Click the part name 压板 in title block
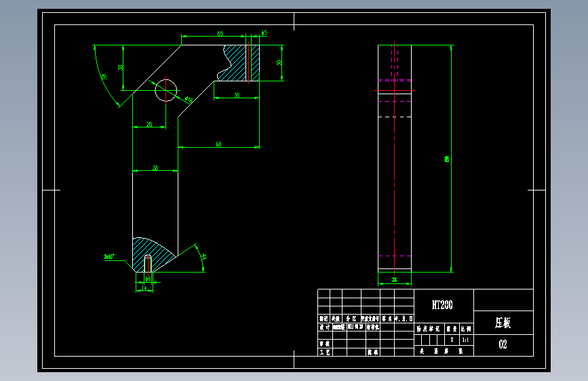 (503, 323)
